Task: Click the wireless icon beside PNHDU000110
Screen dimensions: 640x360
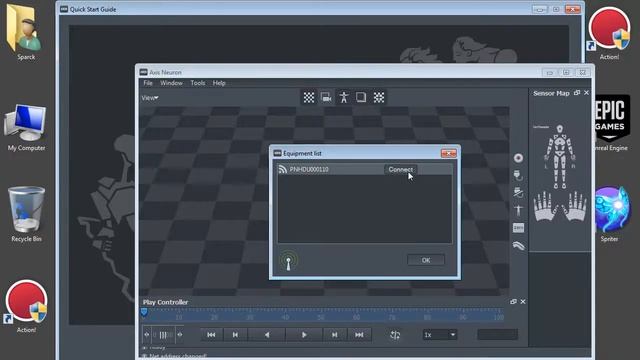Action: (282, 169)
